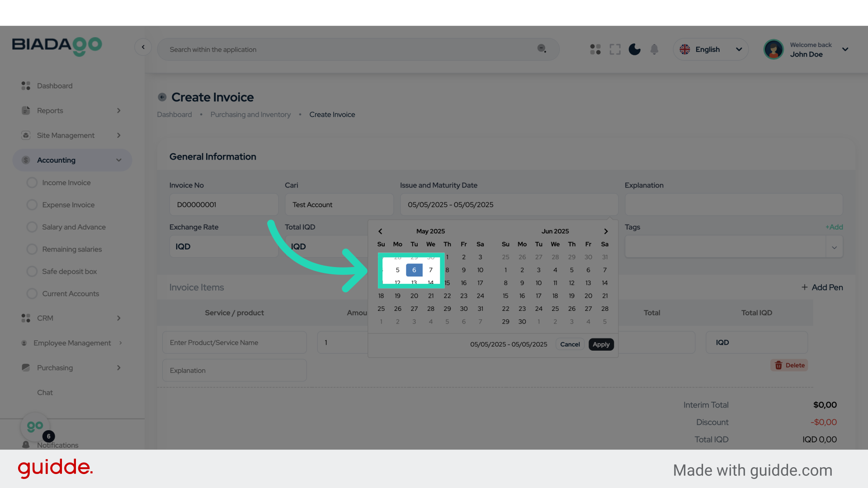
Task: Go to next month in calendar
Action: pyautogui.click(x=606, y=231)
